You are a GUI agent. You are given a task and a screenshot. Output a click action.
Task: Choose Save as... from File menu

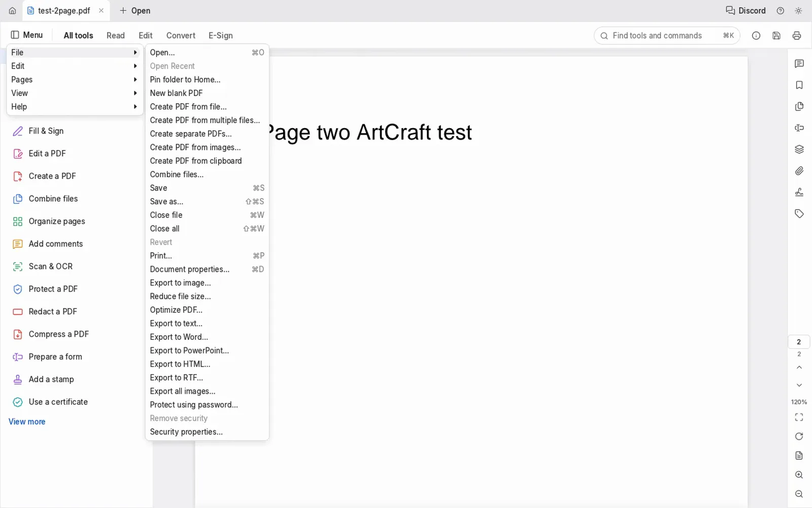[207, 202]
